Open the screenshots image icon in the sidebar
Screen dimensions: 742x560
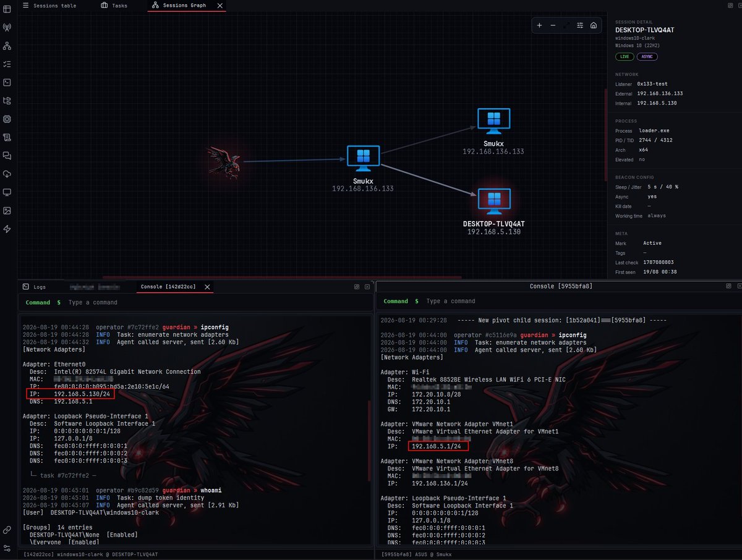pos(7,210)
